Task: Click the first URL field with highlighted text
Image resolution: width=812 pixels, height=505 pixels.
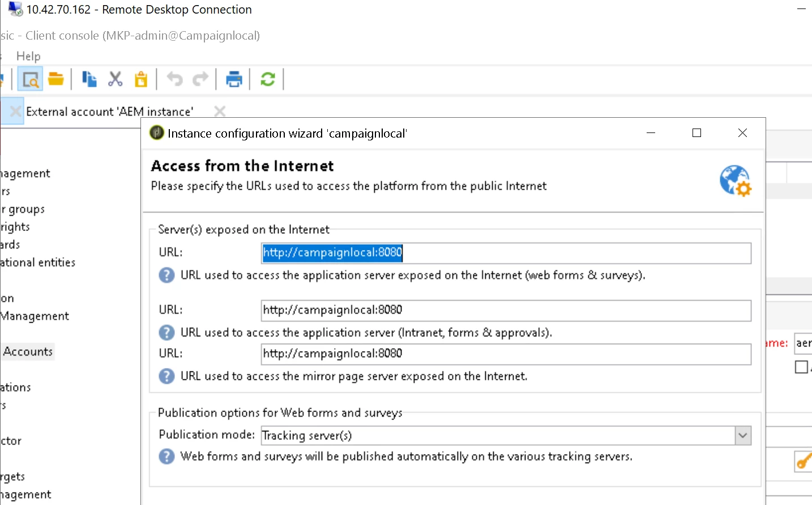Action: [x=506, y=253]
